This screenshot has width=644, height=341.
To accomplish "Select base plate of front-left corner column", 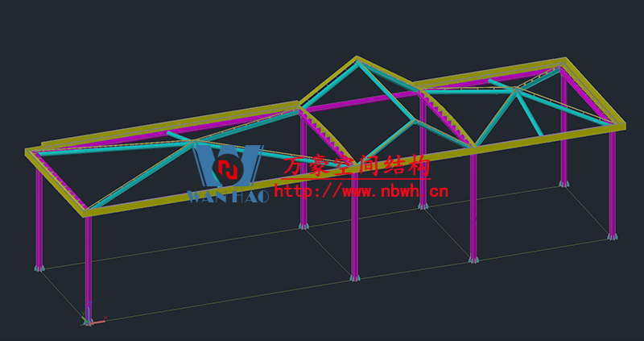I will 89,311.
